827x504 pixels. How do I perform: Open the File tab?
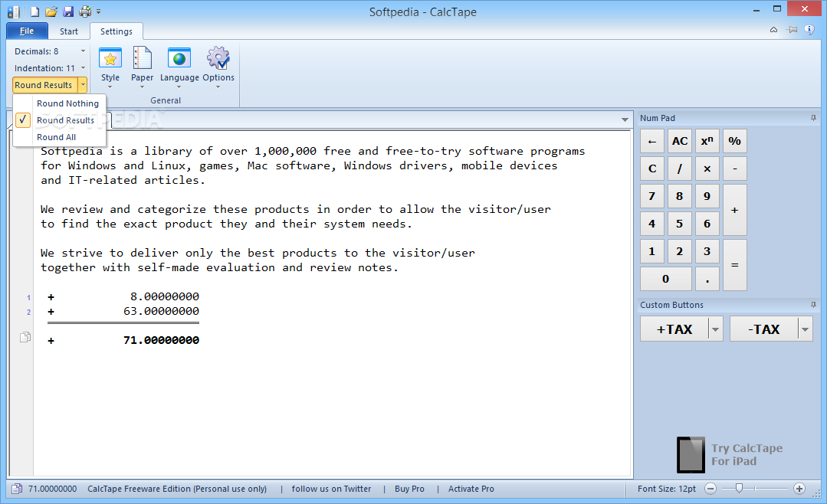(27, 31)
